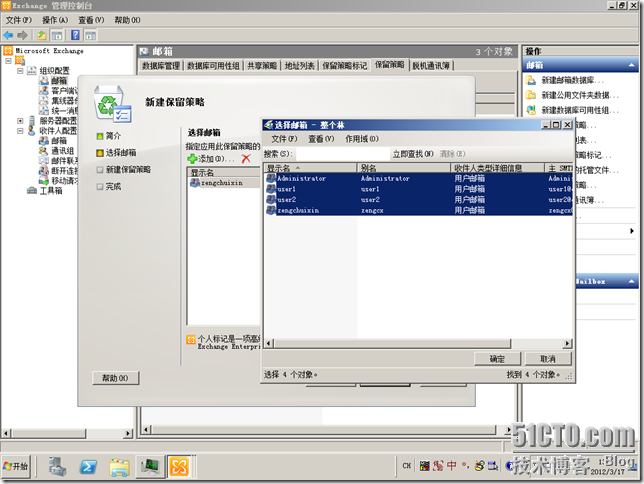Open Server Manager from the taskbar
644x484 pixels.
[57, 466]
